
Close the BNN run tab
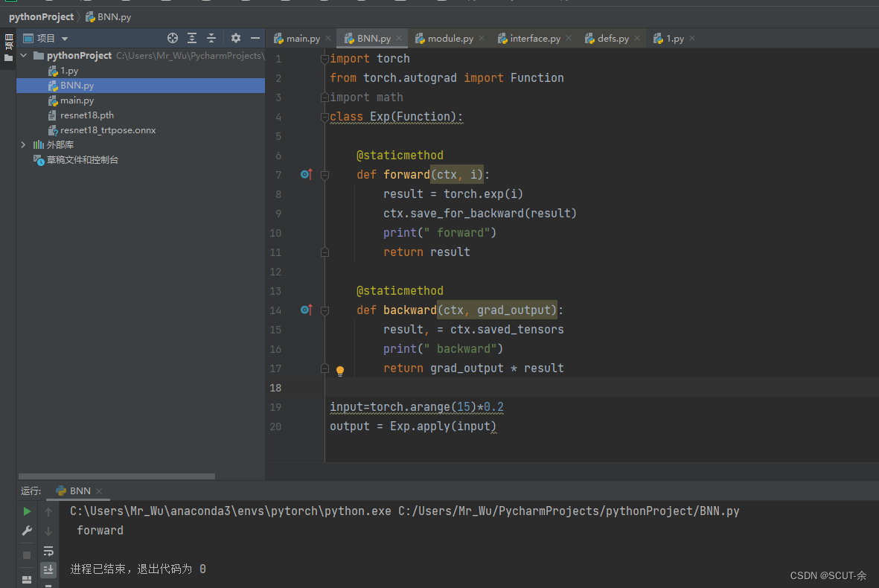pyautogui.click(x=99, y=491)
